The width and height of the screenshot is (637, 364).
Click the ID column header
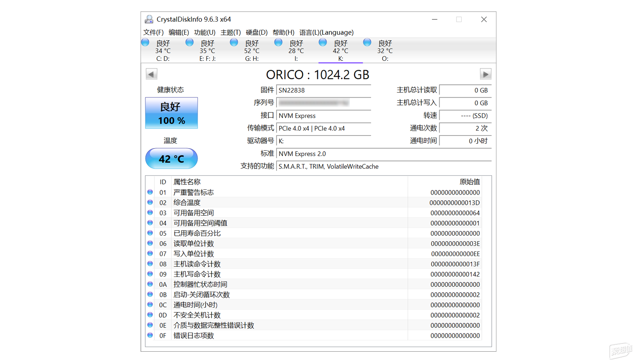coord(163,182)
